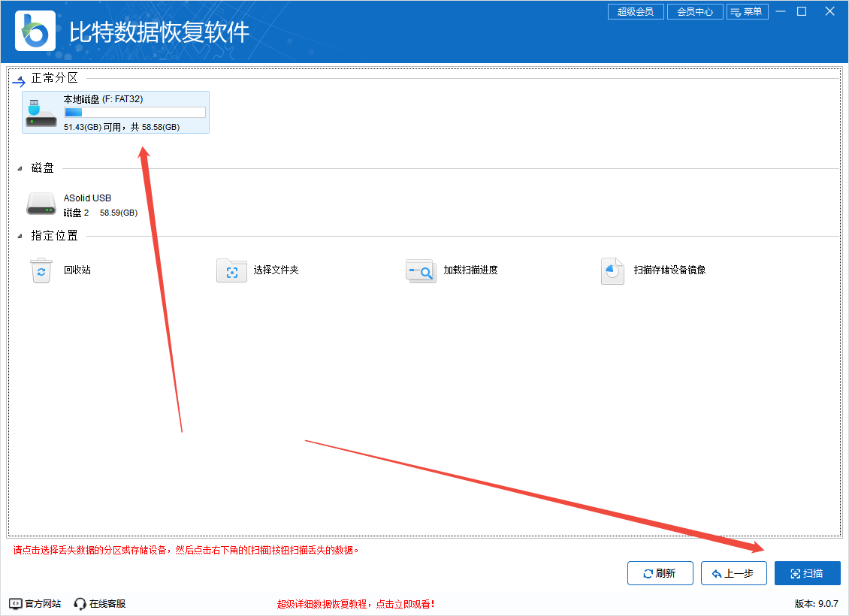Viewport: 849px width, 616px height.
Task: Click the Recycle Bin (回收站) icon
Action: (x=41, y=270)
